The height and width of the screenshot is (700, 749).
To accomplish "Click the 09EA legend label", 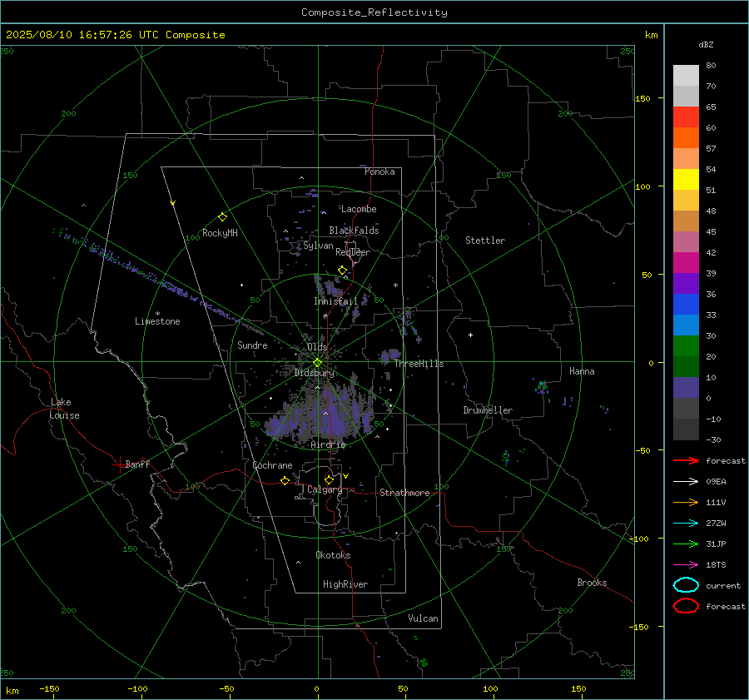I will (x=716, y=482).
